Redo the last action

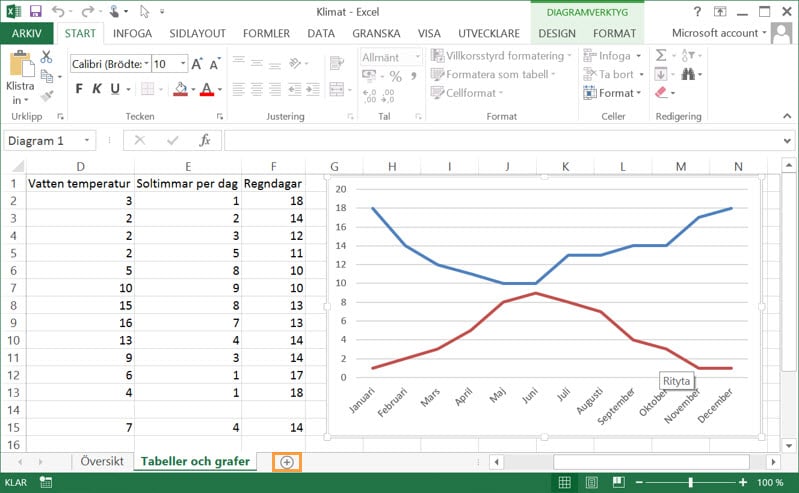(88, 11)
